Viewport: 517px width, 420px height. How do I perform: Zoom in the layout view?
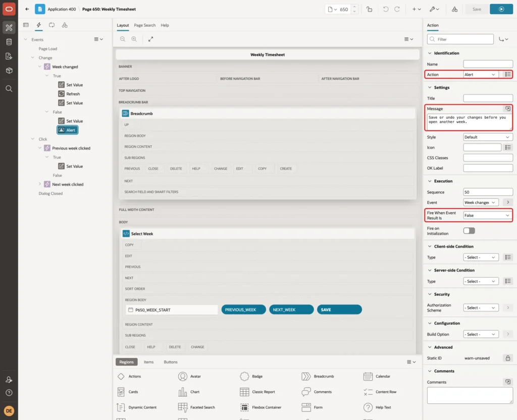[134, 39]
